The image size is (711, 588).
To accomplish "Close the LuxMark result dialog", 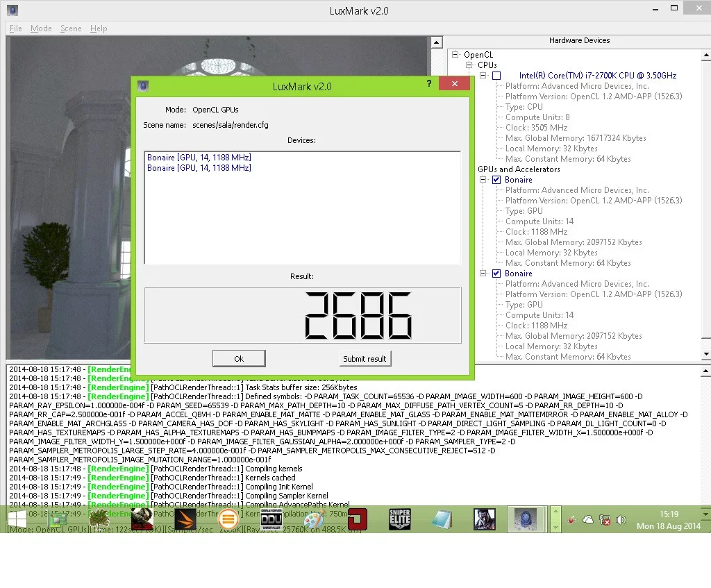I will click(454, 83).
